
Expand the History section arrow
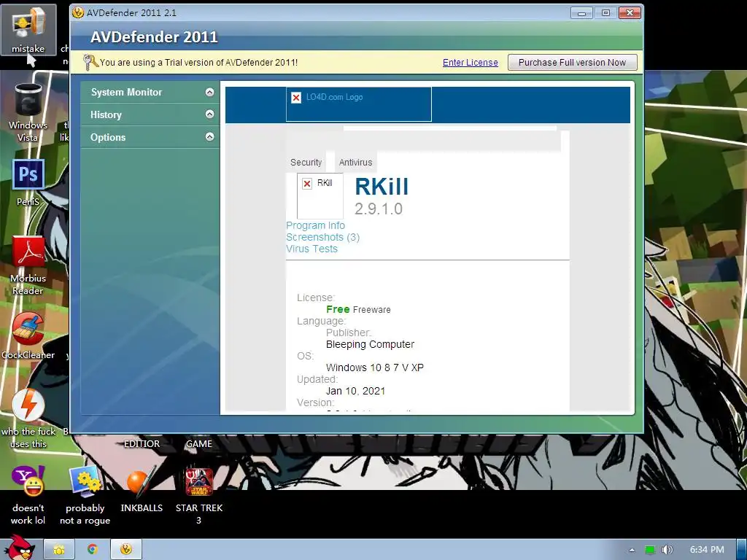(x=209, y=114)
